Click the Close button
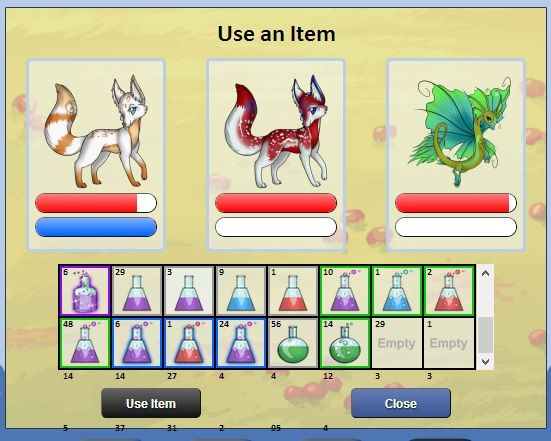The width and height of the screenshot is (551, 441). (x=401, y=403)
